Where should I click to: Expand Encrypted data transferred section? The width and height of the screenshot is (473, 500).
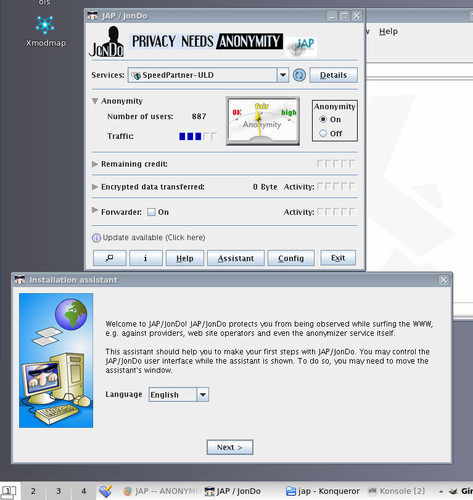[x=95, y=187]
